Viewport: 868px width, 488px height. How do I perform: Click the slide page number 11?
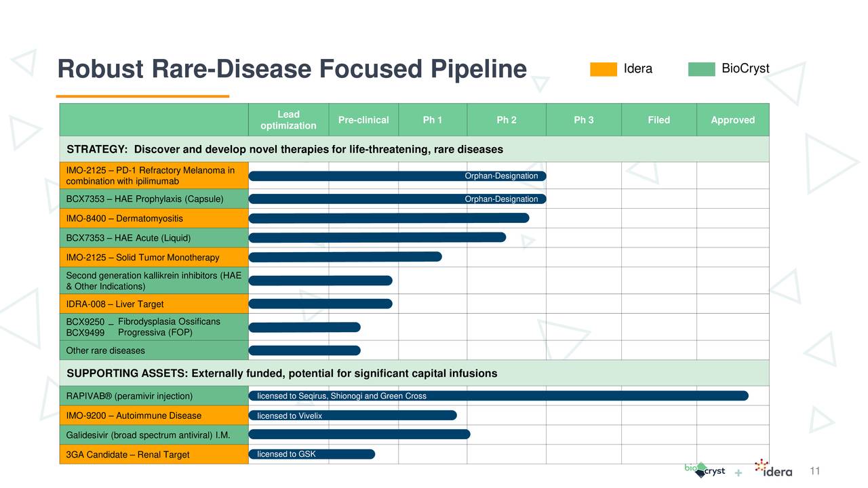(815, 472)
